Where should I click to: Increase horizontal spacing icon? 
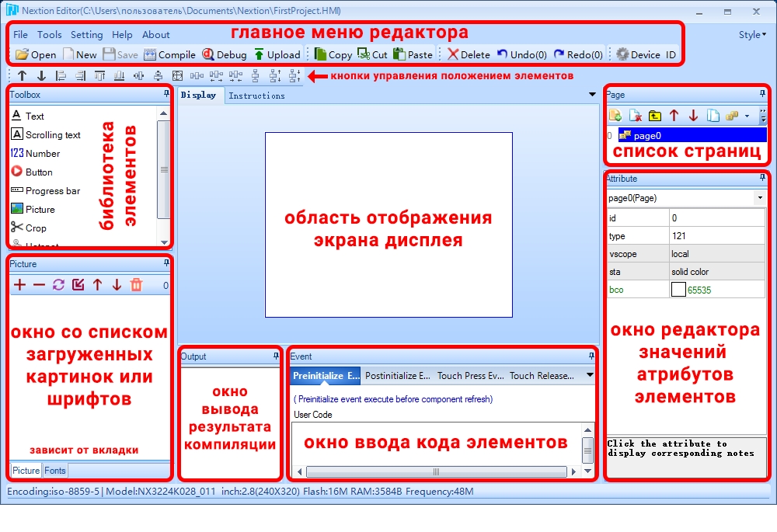click(x=216, y=76)
